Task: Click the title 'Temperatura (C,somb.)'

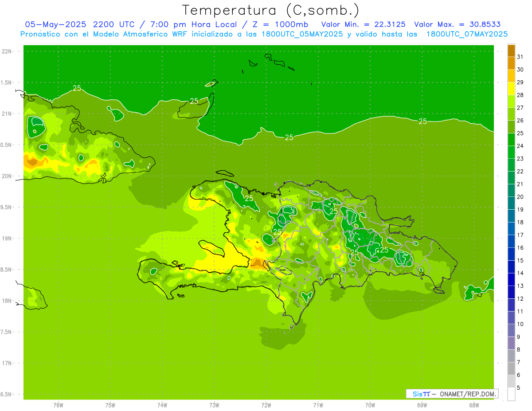Action: [x=270, y=10]
